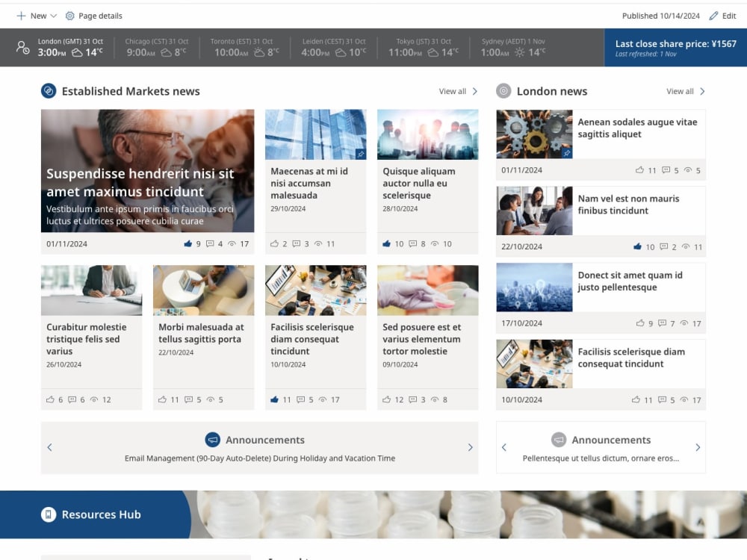Open Resources Hub section icon
This screenshot has height=560, width=747.
point(49,514)
